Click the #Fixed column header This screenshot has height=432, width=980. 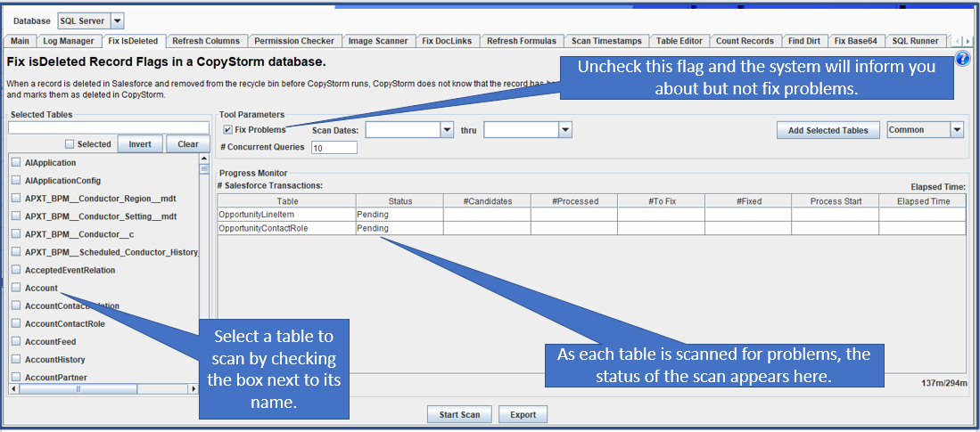[x=748, y=201]
